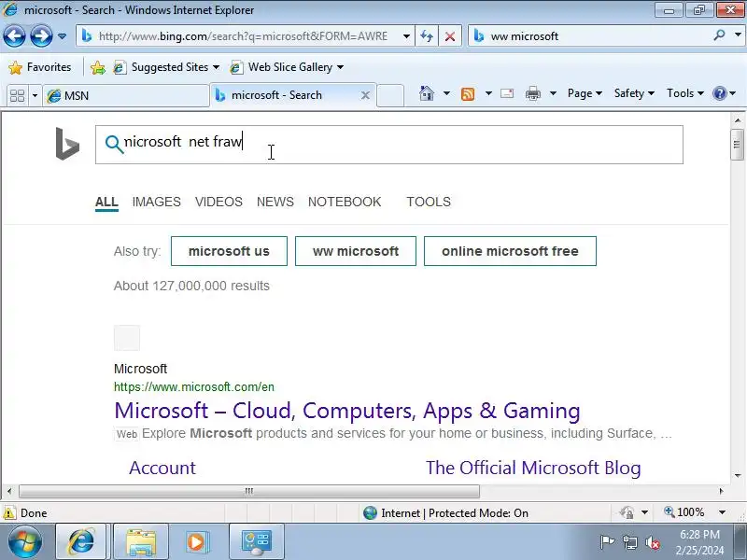Screen dimensions: 747x560
Task: Expand the Feeds dropdown arrow
Action: coord(488,93)
